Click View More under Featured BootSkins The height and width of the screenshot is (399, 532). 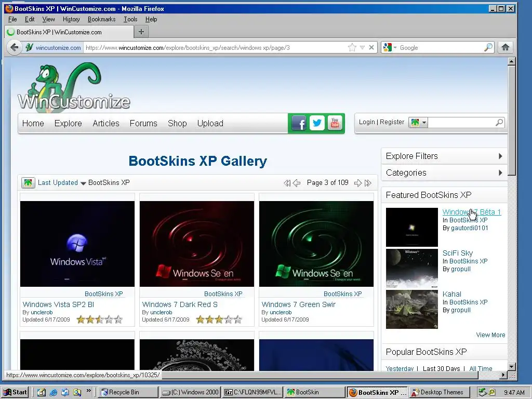pyautogui.click(x=490, y=335)
